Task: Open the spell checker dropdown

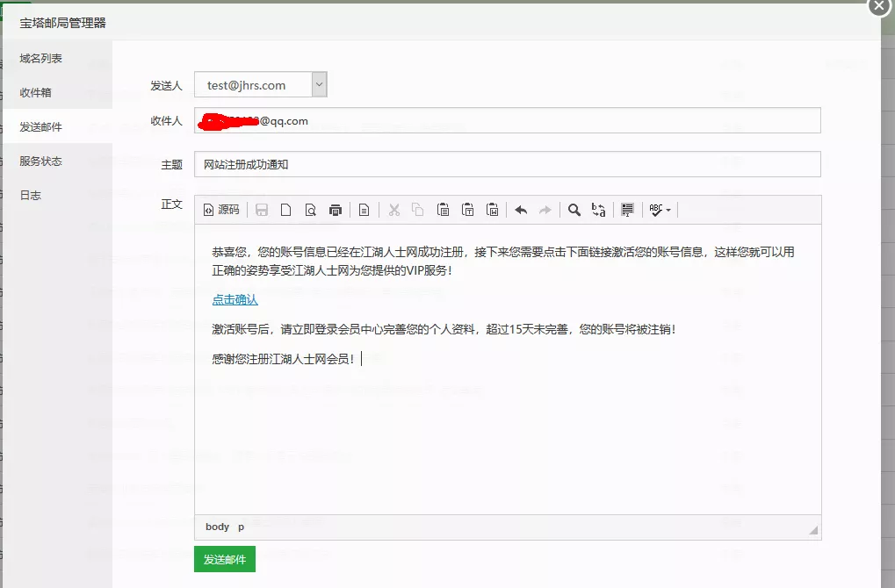Action: pyautogui.click(x=657, y=209)
